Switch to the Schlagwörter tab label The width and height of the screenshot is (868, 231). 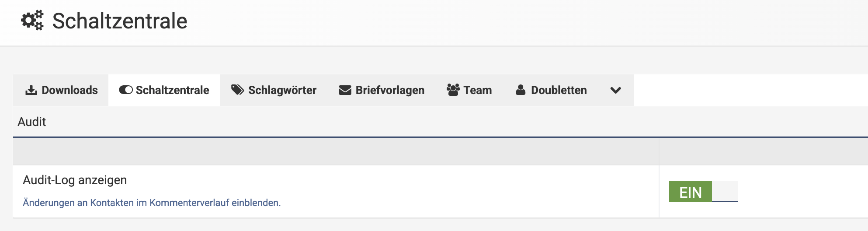pos(282,90)
